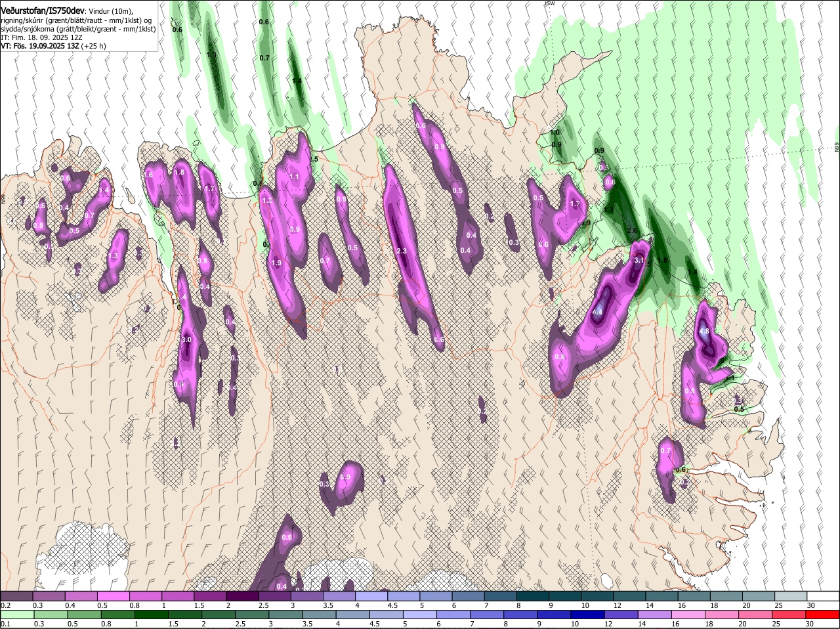Click the Veðurstofan/IS750dev title text
Screen dimensions: 840x629
(x=43, y=10)
